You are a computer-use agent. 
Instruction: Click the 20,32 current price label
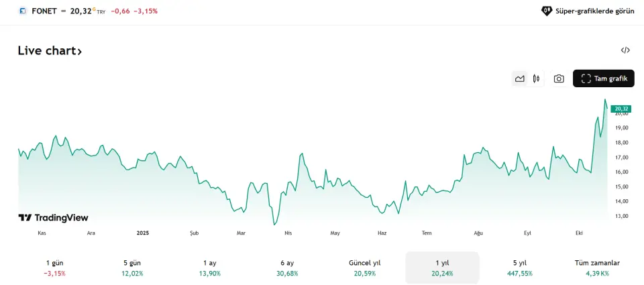621,109
